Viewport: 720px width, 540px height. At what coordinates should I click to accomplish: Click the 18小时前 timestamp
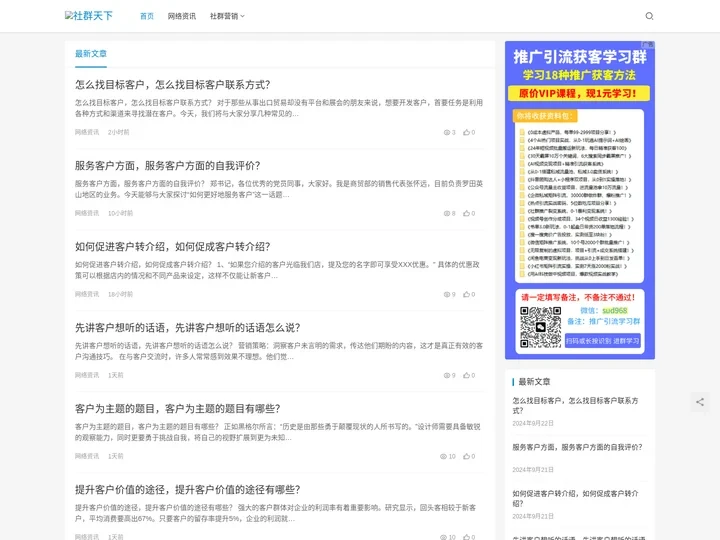tap(120, 294)
